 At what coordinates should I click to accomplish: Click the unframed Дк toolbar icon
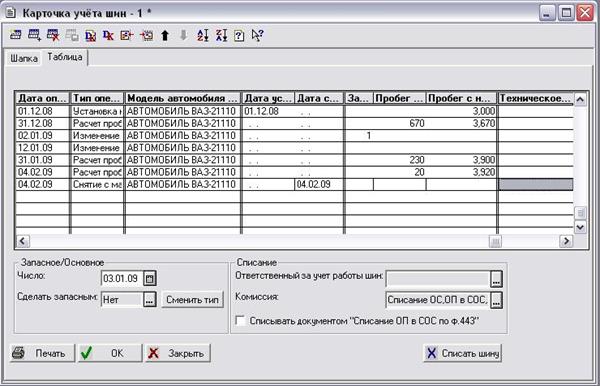[x=108, y=36]
